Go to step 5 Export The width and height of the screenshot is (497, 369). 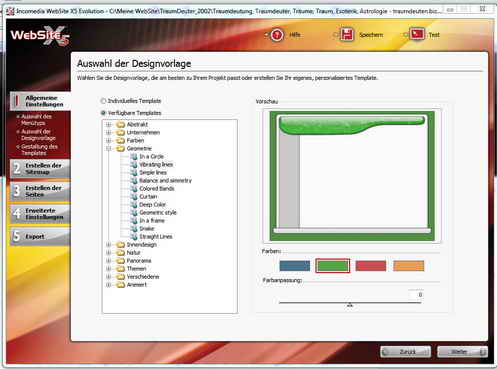pos(40,236)
